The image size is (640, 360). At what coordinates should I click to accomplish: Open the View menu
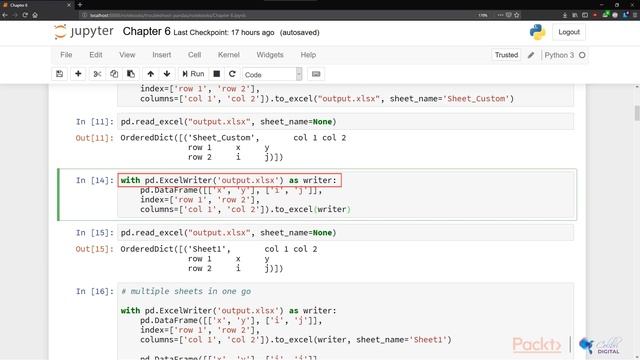pyautogui.click(x=127, y=55)
